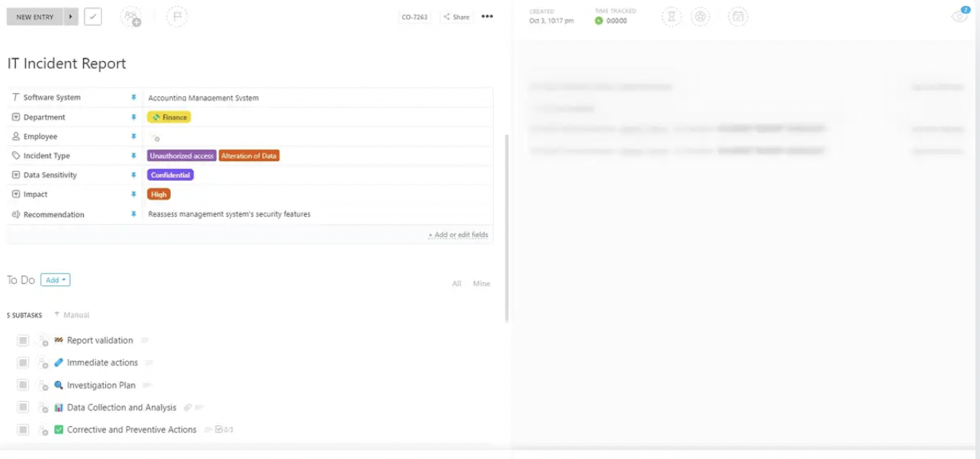
Task: Open the Immediate actions subtask
Action: tap(102, 362)
